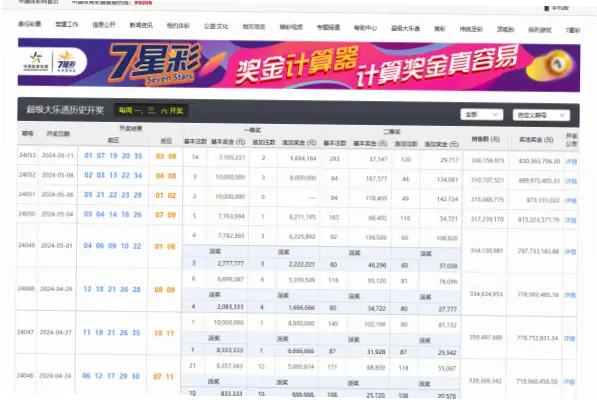Viewport: 597px width, 400px height.
Task: Expand the 自定义期号 dropdown
Action: (x=541, y=115)
